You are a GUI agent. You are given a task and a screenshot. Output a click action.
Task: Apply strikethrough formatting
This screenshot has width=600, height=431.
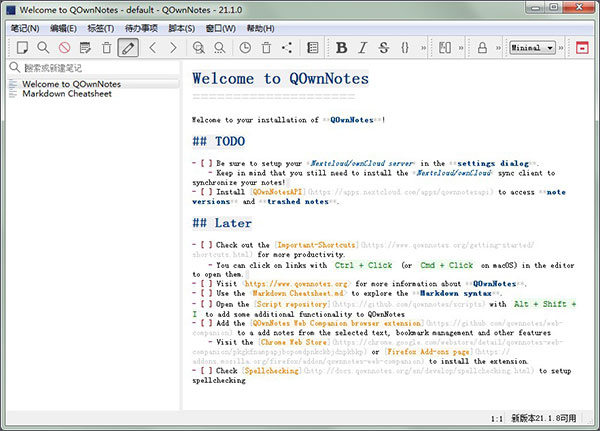pyautogui.click(x=384, y=47)
